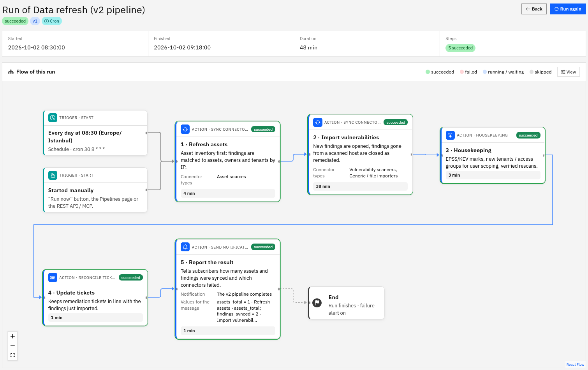Click the 'Started manually' trigger title
Image resolution: width=588 pixels, height=370 pixels.
[71, 190]
